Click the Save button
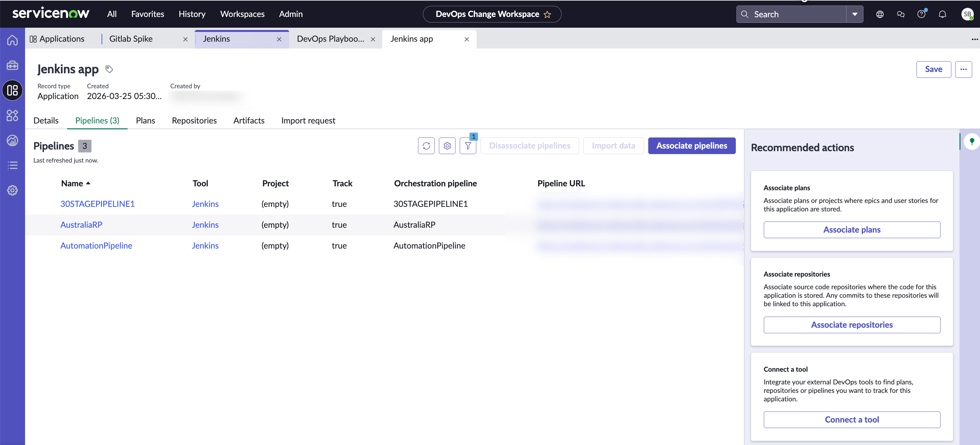 (x=933, y=69)
